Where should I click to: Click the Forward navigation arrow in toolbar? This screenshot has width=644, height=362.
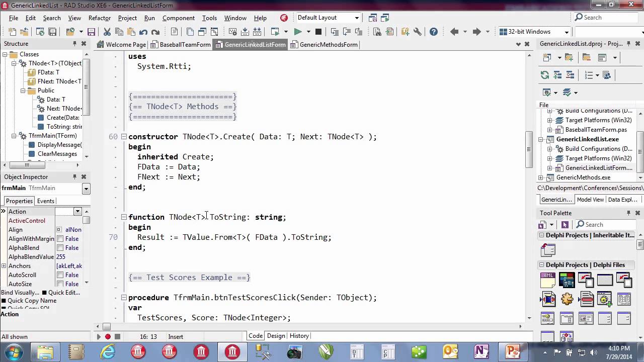(x=477, y=32)
